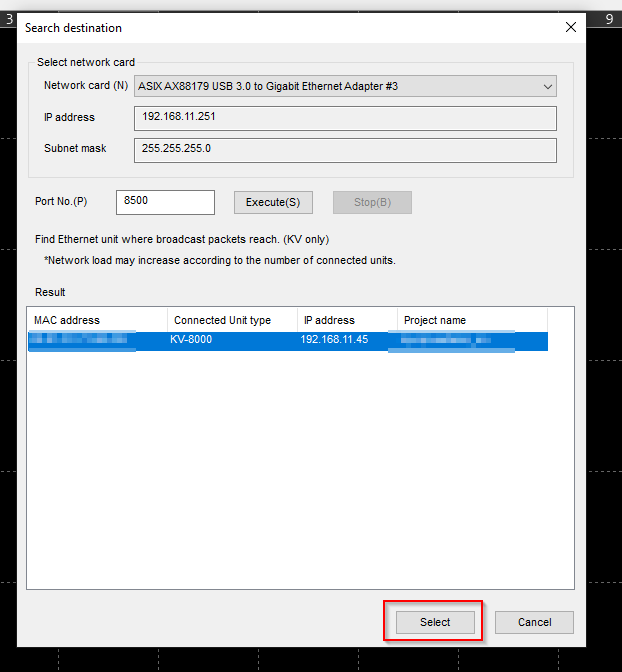Click the IP address field 192.168.11.251

[x=345, y=118]
